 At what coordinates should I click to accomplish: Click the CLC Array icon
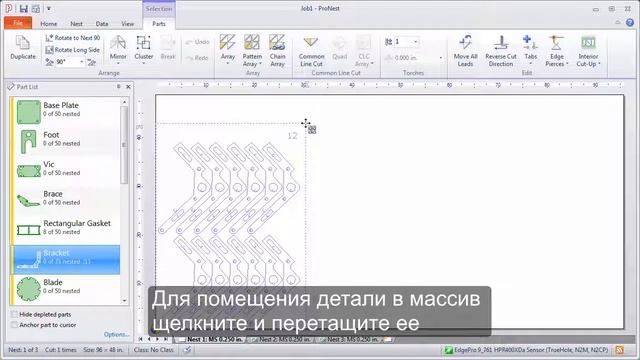coord(363,43)
